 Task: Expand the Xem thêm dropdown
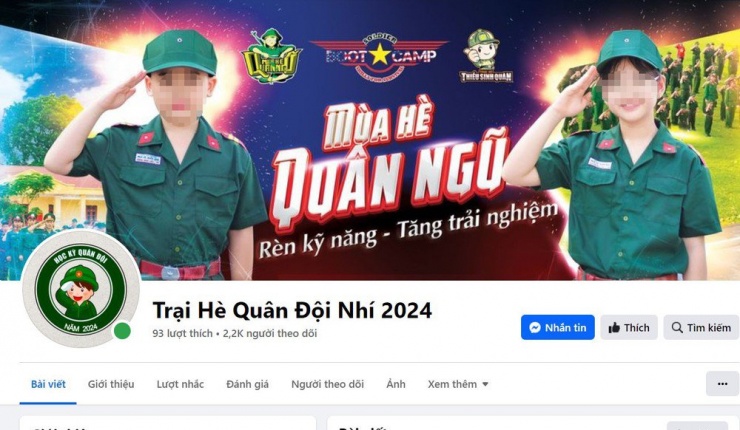point(458,384)
